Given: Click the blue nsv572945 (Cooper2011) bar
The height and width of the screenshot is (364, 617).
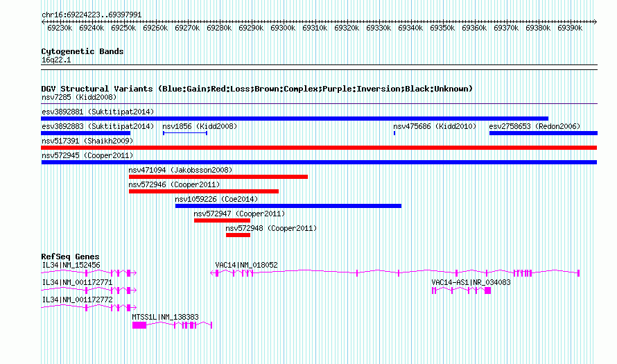Looking at the screenshot, I should tap(319, 162).
